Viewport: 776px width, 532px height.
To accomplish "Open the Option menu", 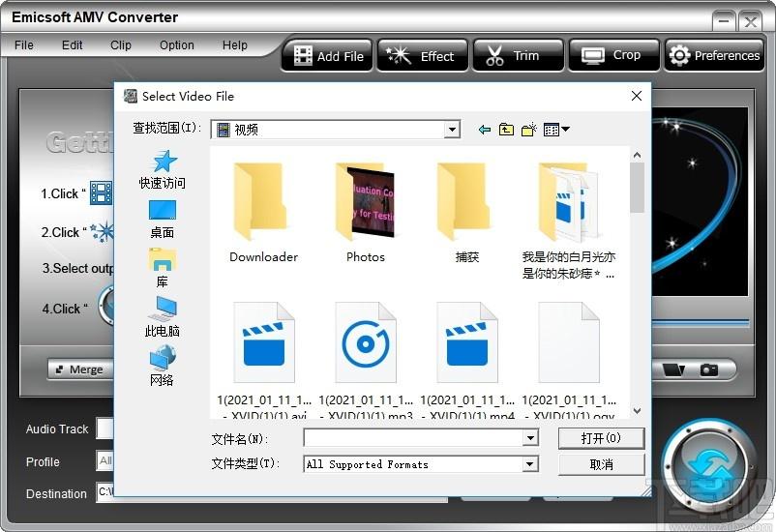I will [177, 45].
